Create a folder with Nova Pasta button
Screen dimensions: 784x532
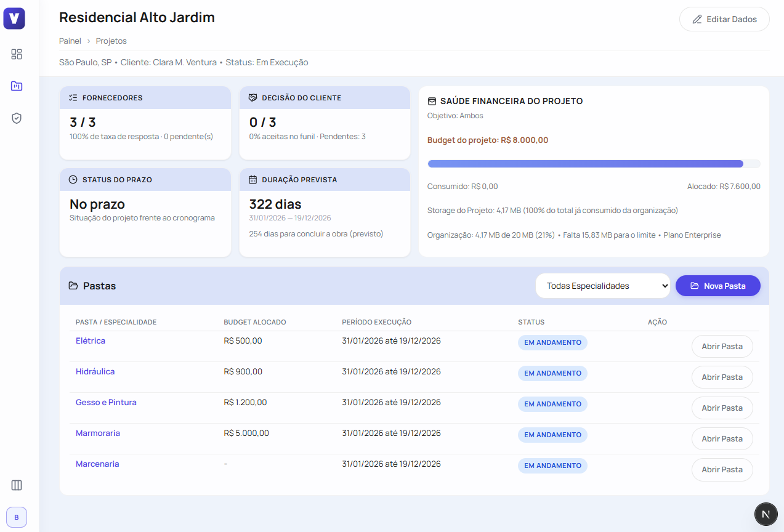(717, 286)
